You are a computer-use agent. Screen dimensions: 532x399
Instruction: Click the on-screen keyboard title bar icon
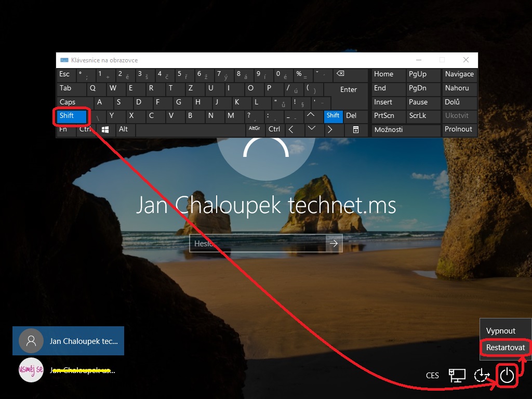click(x=64, y=60)
